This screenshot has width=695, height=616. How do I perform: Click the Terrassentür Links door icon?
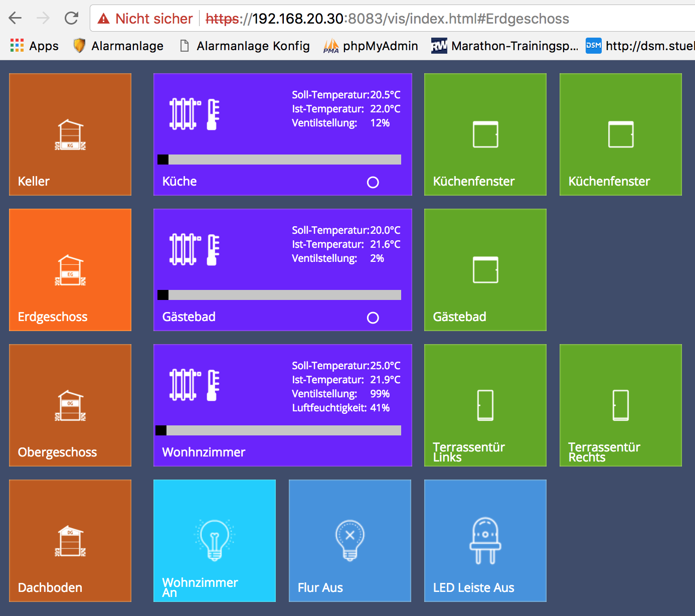[485, 405]
